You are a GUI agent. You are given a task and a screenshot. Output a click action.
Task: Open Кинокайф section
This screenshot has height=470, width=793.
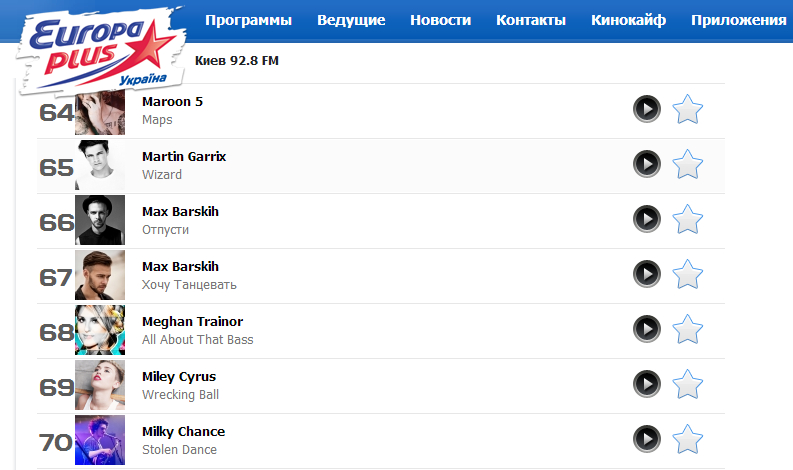(x=628, y=20)
